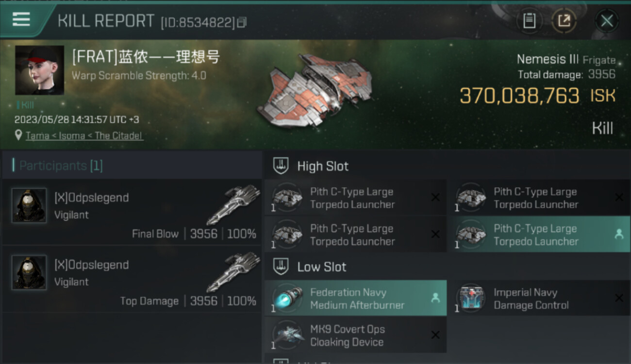Image resolution: width=631 pixels, height=364 pixels.
Task: Close the kill report window
Action: tap(607, 21)
